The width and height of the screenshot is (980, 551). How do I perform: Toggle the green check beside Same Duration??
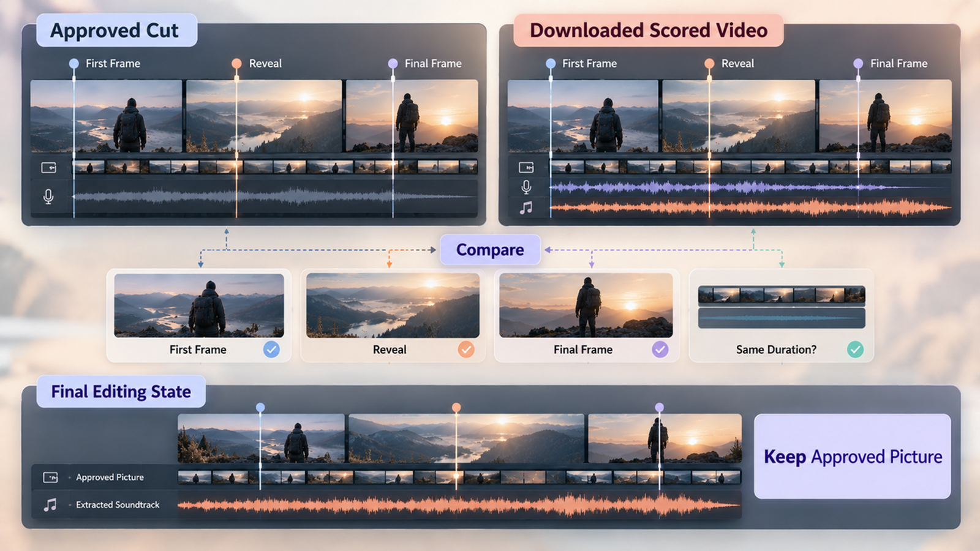click(x=855, y=349)
